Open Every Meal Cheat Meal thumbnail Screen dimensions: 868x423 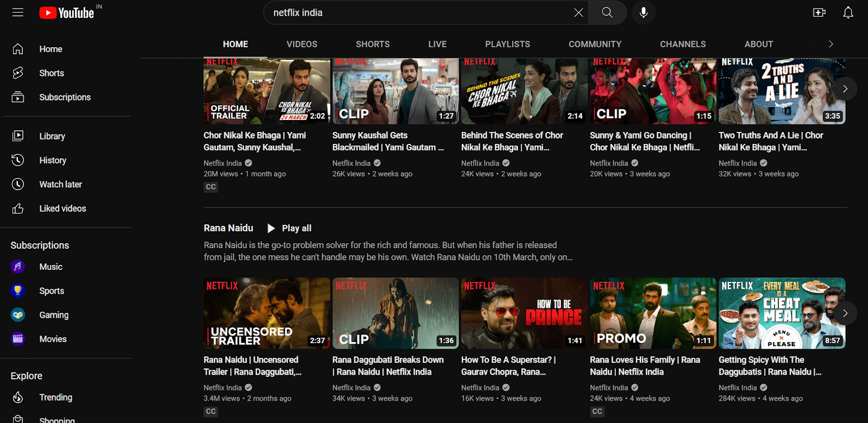782,313
